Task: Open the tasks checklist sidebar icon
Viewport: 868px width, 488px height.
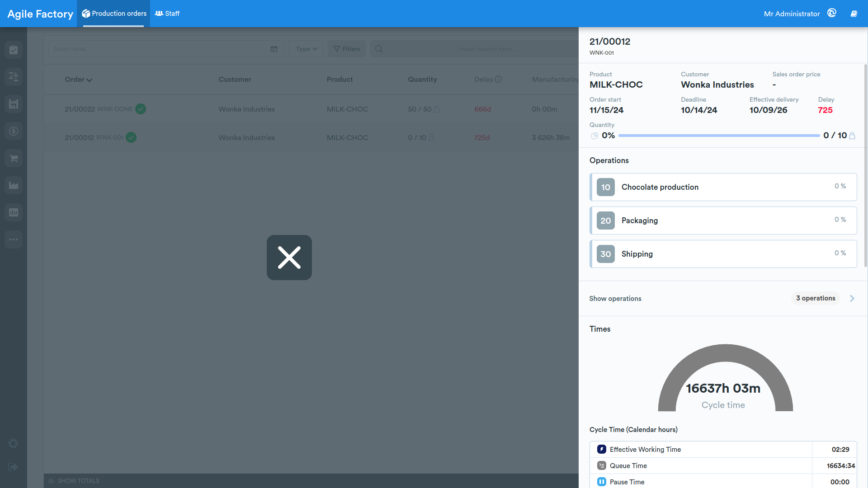Action: coord(14,50)
